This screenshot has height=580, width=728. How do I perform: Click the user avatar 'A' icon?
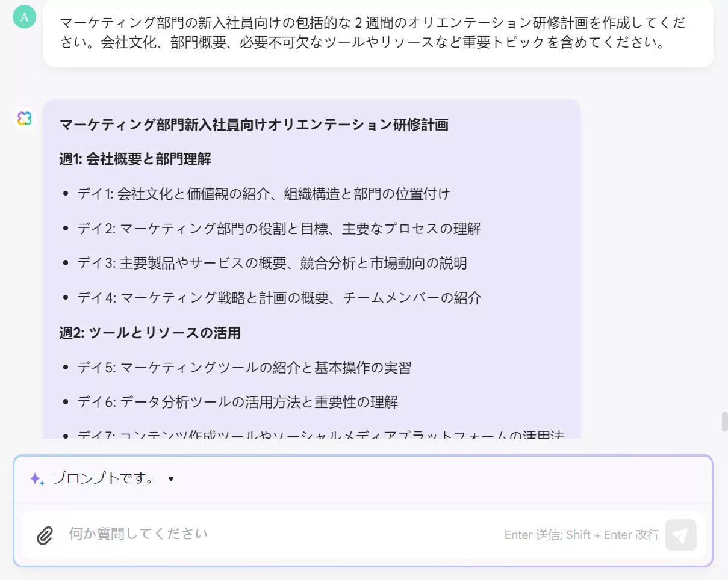pyautogui.click(x=24, y=17)
